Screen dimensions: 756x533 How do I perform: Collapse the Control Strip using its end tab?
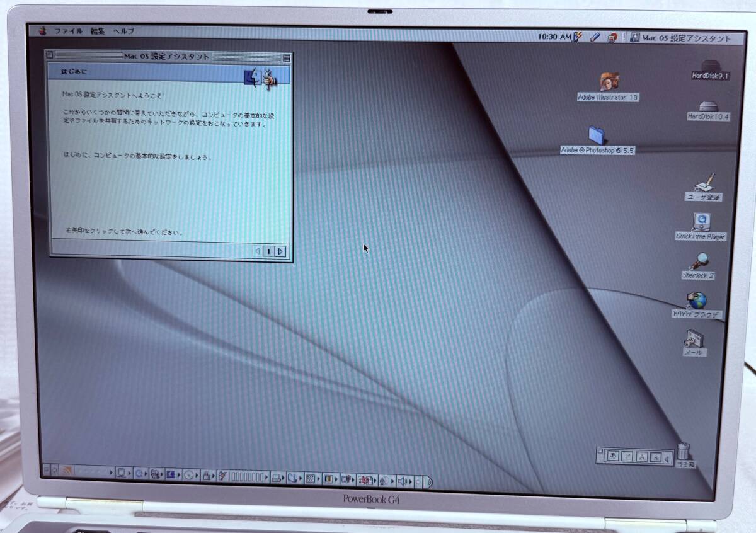click(429, 483)
